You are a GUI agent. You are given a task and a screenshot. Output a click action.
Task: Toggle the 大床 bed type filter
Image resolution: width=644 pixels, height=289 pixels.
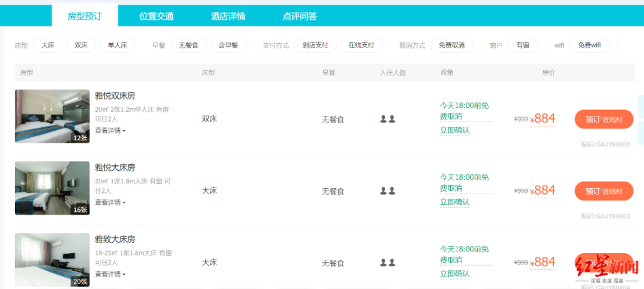point(48,45)
